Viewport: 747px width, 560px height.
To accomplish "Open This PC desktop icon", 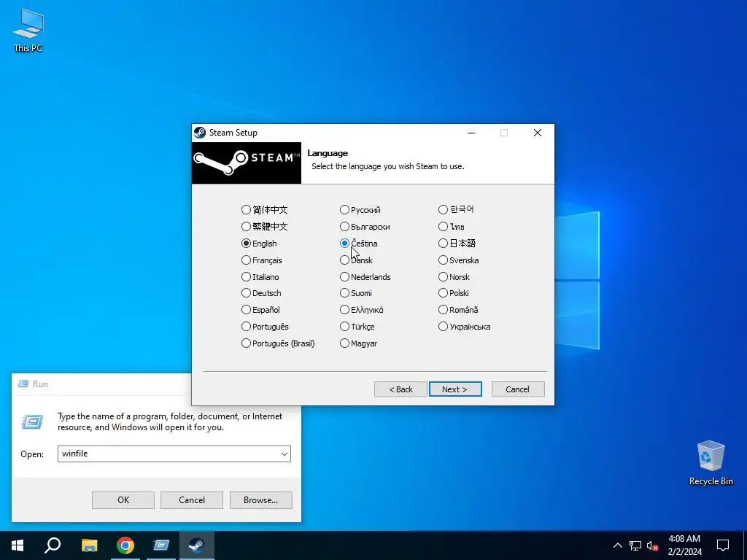I will click(28, 31).
